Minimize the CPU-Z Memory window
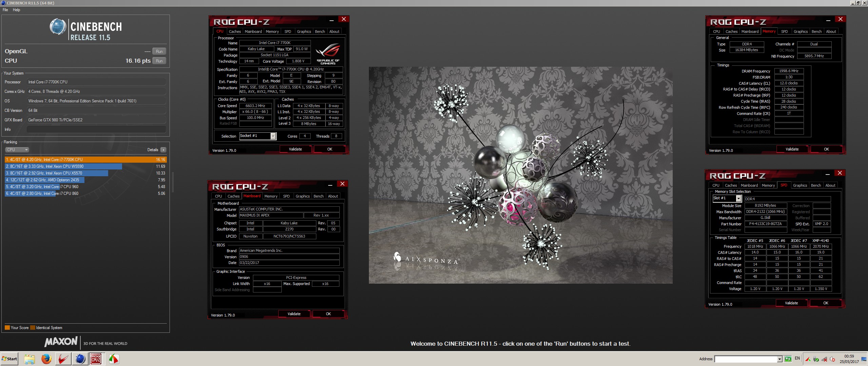 (828, 20)
